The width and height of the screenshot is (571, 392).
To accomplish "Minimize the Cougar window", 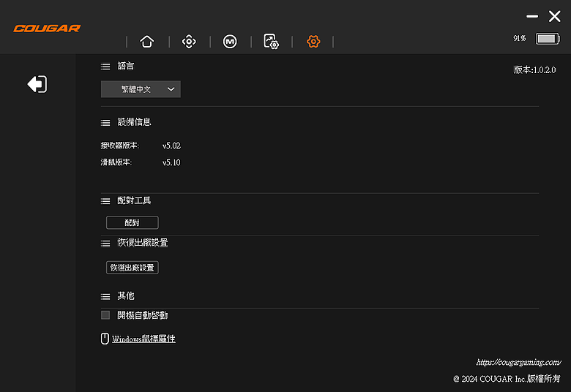I will pos(532,16).
